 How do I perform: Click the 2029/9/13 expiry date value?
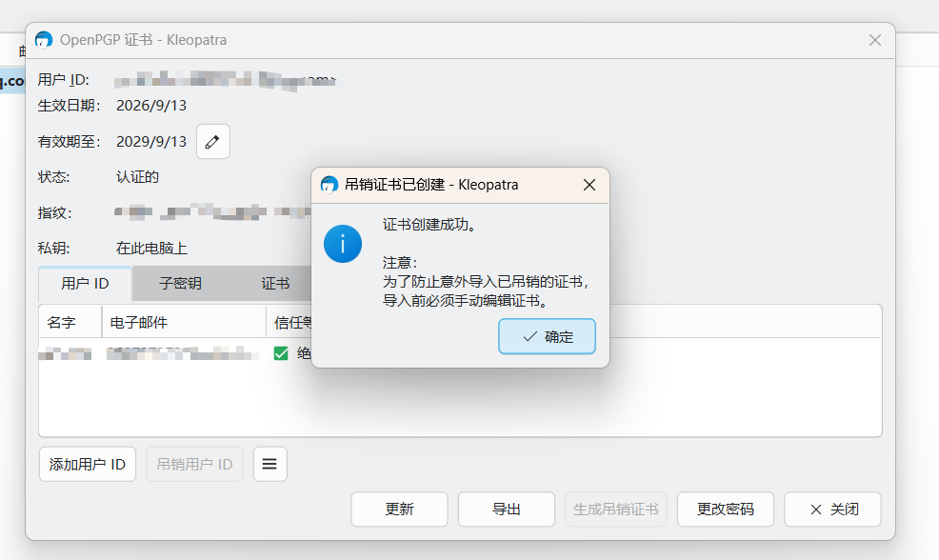pyautogui.click(x=151, y=141)
